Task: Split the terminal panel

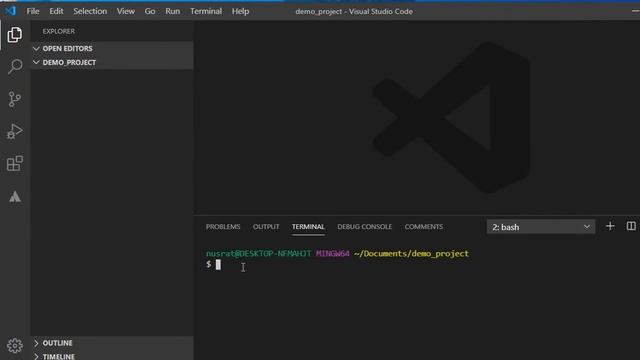Action: pos(631,226)
